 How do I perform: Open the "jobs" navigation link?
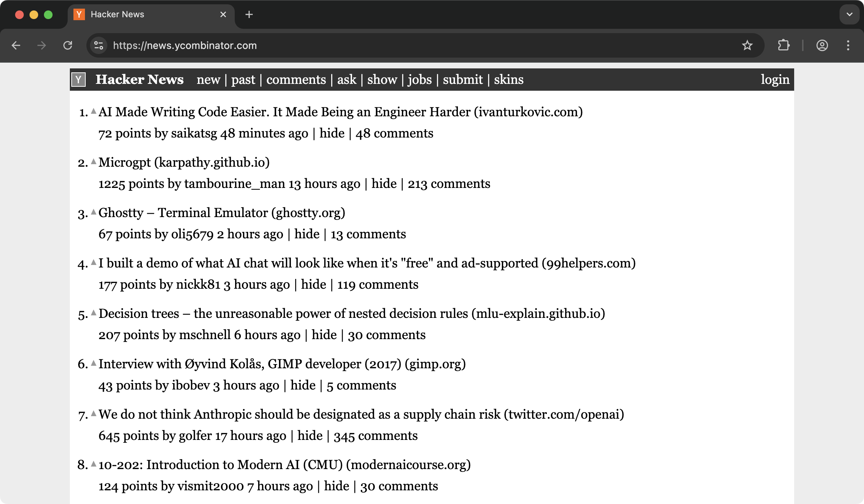coord(419,80)
